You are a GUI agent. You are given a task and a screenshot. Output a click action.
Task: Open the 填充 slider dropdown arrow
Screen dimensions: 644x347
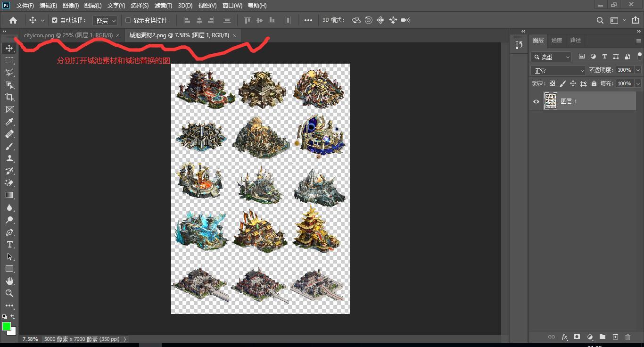[x=638, y=83]
